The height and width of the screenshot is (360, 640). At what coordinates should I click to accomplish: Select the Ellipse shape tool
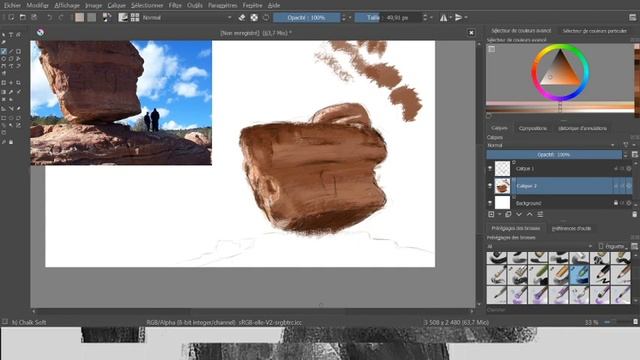point(4,59)
